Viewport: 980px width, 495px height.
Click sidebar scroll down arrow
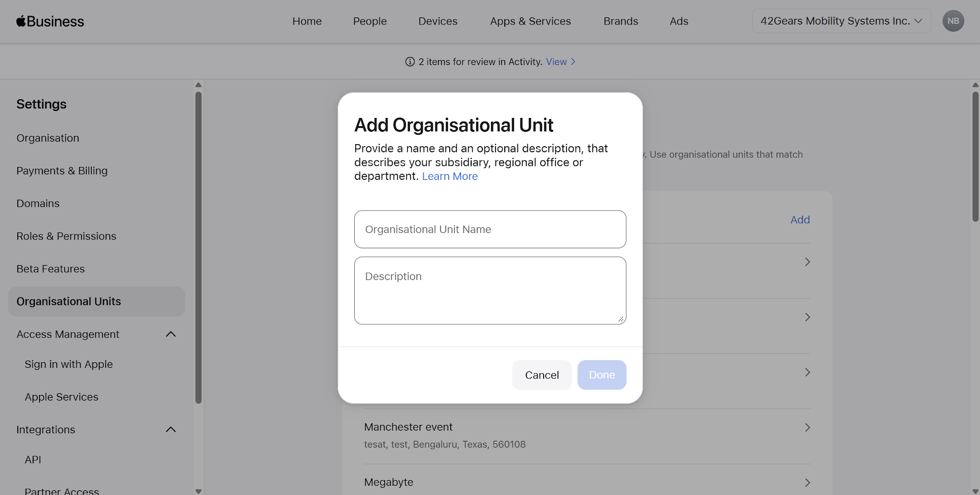199,491
